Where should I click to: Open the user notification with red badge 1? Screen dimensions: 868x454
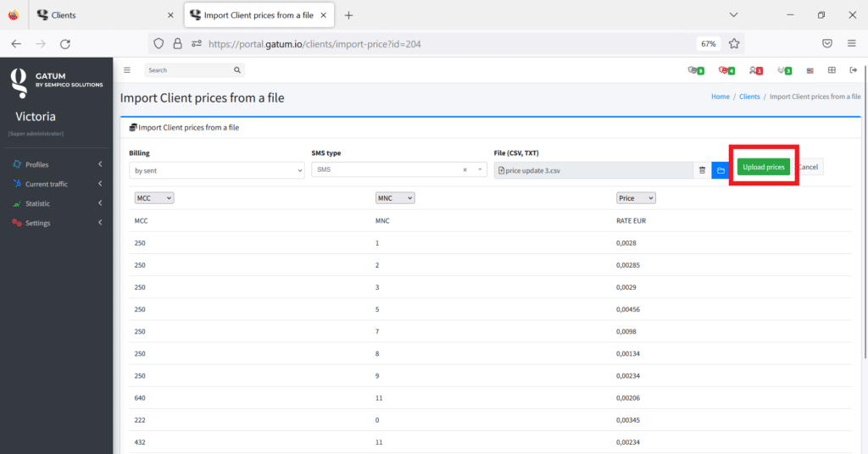755,70
